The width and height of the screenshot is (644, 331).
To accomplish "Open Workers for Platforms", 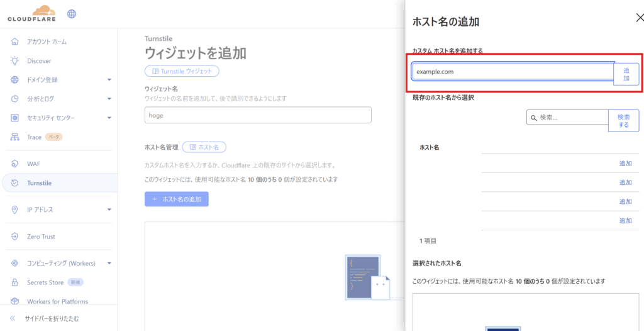I will coord(57,301).
